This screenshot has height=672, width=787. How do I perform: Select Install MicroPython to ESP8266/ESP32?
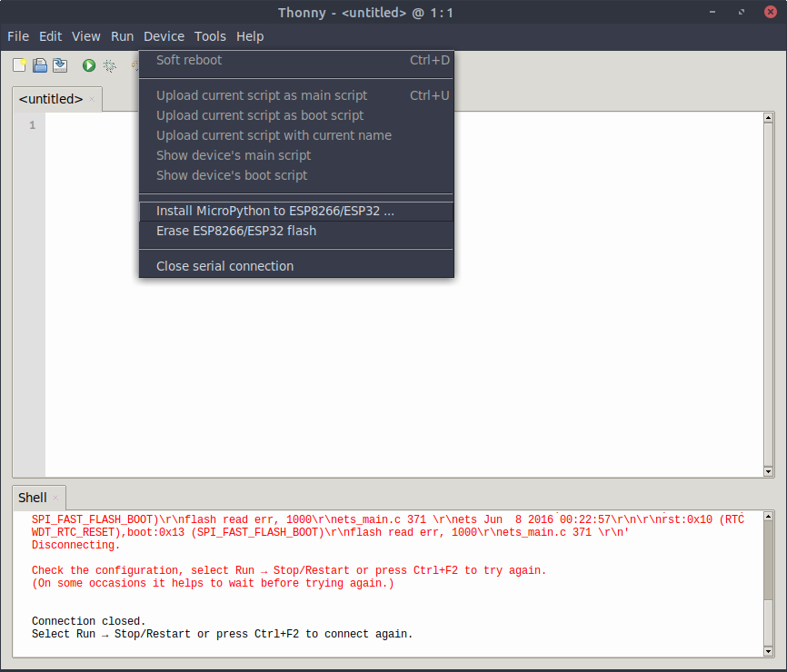coord(296,211)
